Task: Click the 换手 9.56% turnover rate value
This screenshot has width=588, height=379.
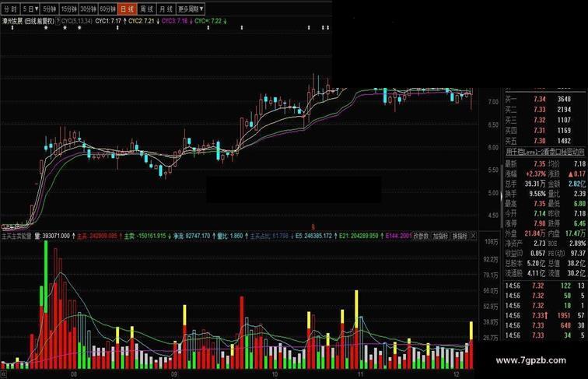Action: 537,194
